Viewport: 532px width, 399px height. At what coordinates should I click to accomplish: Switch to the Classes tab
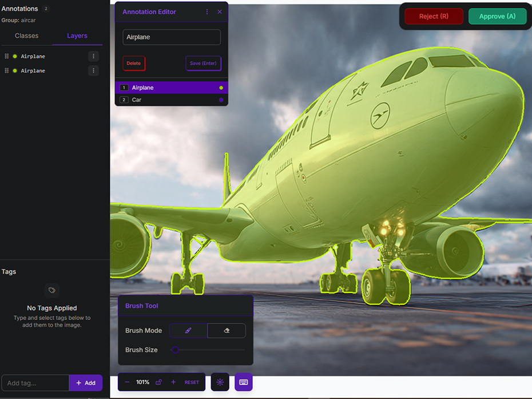click(x=26, y=35)
